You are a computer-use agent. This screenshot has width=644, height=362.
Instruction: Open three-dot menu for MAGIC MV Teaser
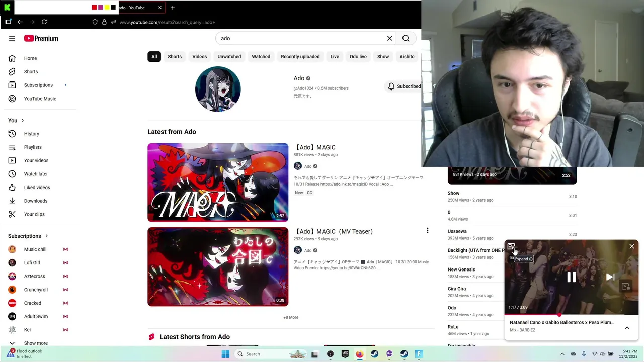pos(428,230)
